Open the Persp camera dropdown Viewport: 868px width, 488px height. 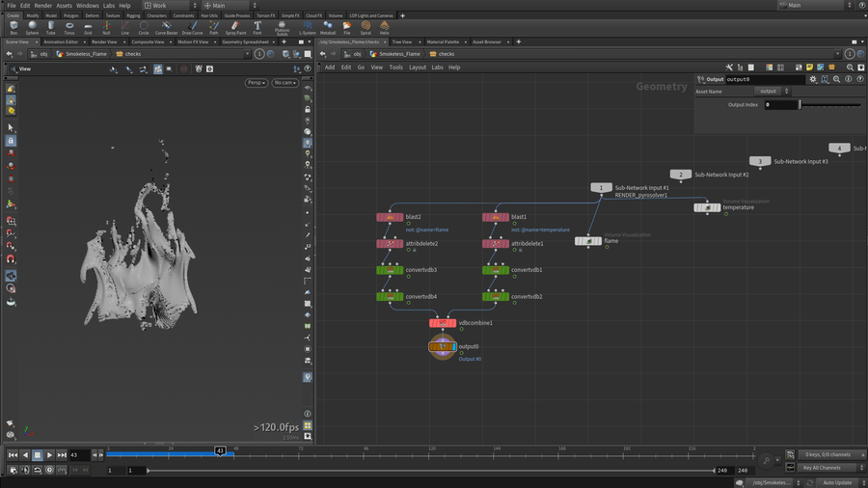coord(257,83)
